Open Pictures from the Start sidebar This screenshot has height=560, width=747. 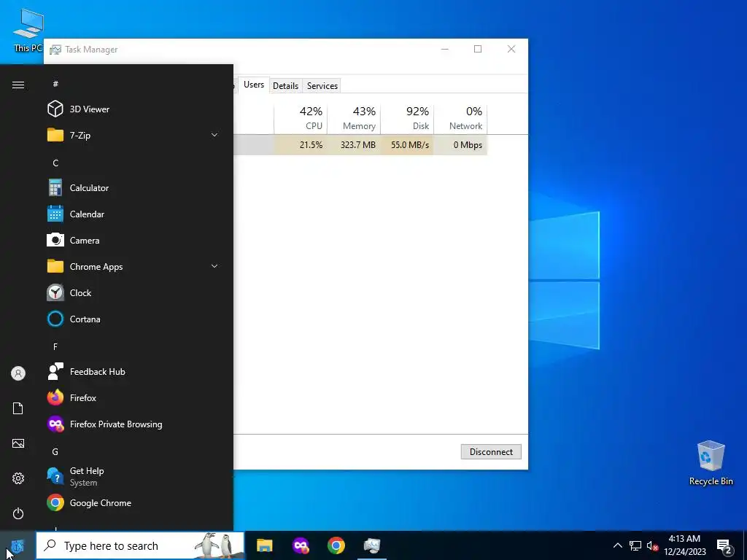point(18,443)
